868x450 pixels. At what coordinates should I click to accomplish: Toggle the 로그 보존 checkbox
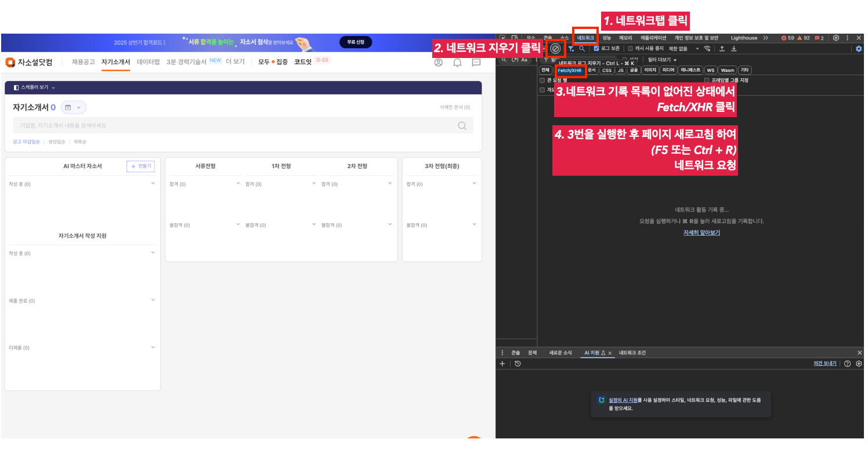(x=596, y=49)
